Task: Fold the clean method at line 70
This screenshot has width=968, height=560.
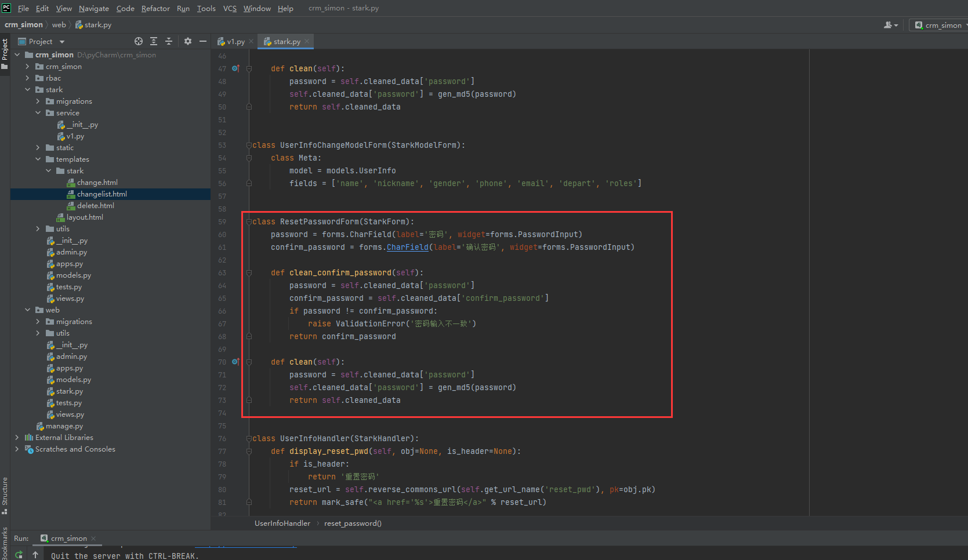Action: coord(249,362)
